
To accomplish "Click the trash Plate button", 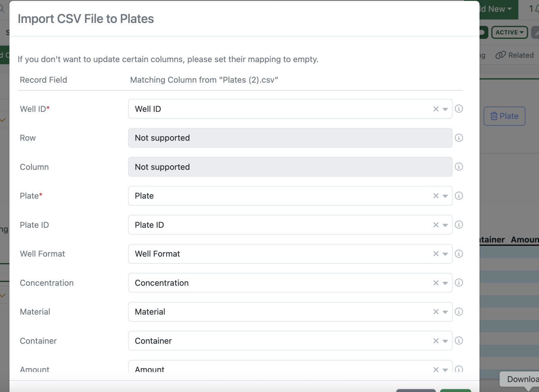I will coord(504,116).
